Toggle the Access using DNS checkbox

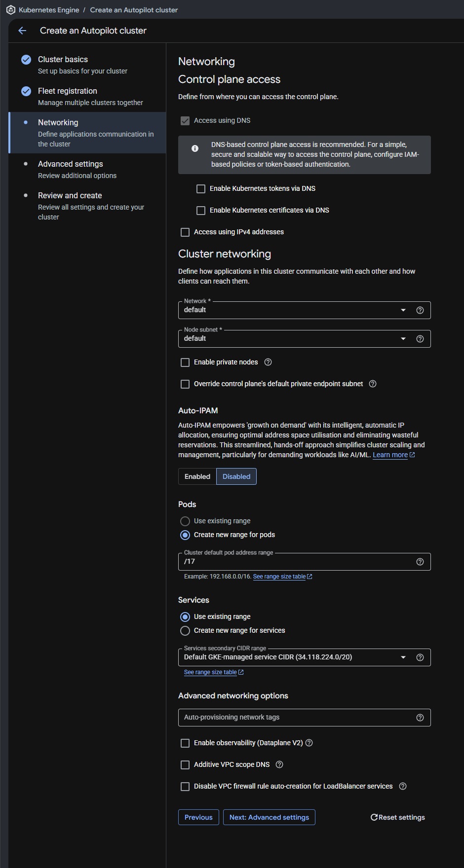click(x=185, y=121)
